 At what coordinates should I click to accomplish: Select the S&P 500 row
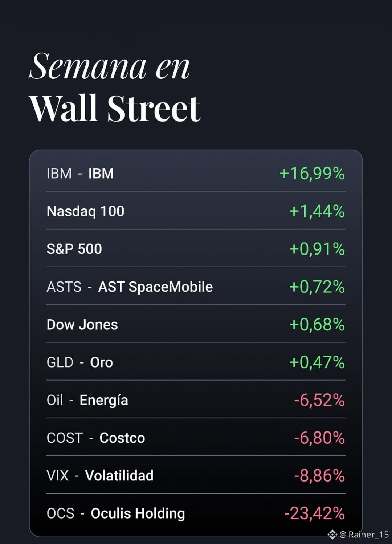pyautogui.click(x=196, y=249)
